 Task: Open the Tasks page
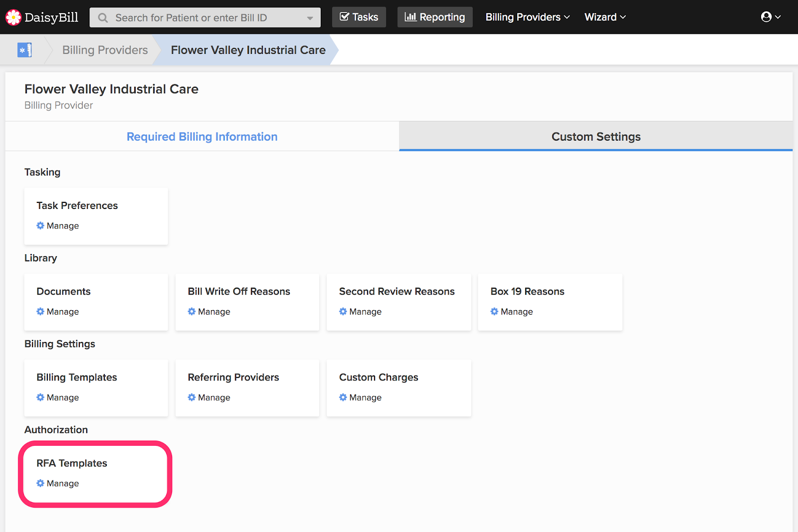click(x=359, y=17)
